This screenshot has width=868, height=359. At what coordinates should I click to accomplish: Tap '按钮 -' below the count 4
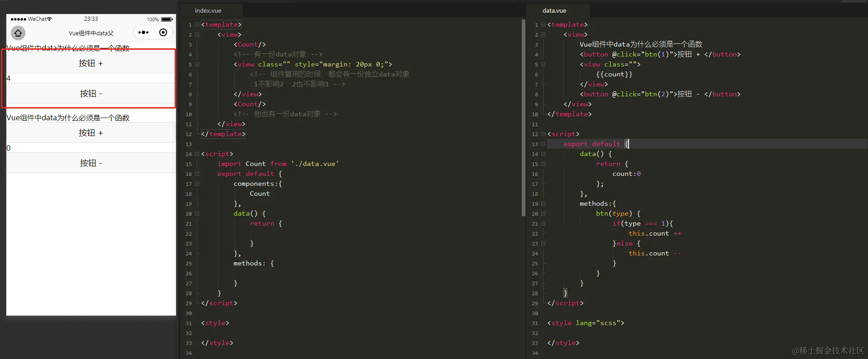point(91,94)
